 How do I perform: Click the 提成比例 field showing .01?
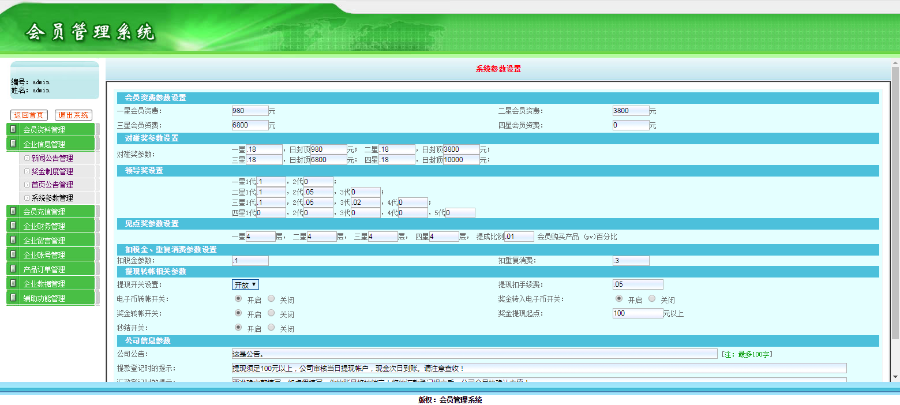[519, 236]
